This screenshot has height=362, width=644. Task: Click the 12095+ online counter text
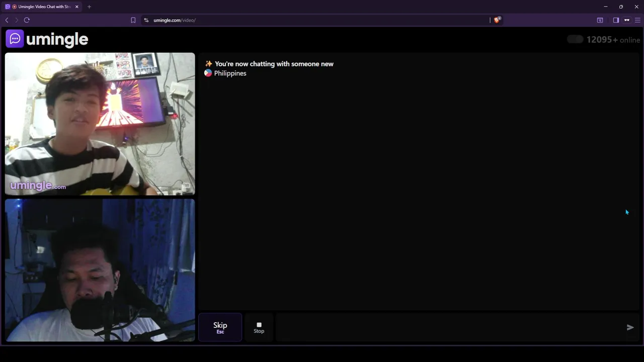point(613,40)
